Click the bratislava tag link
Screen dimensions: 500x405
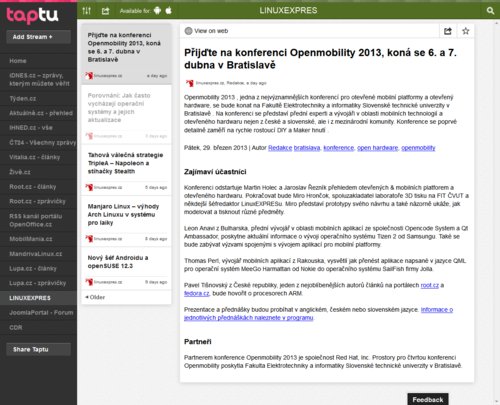coord(307,148)
